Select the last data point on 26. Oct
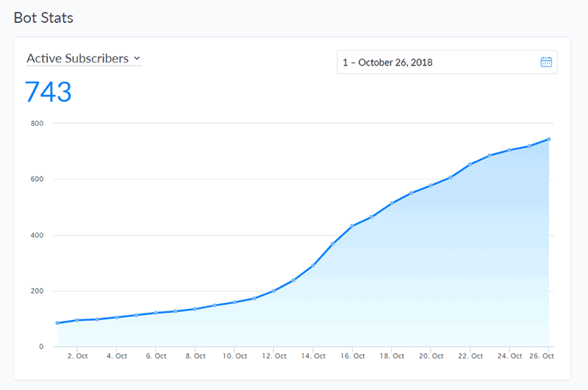 tap(548, 139)
